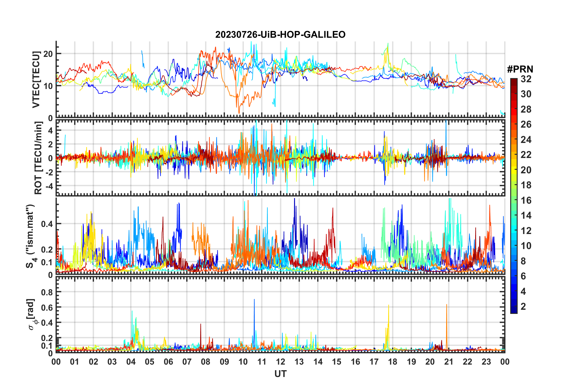Viewport: 561px width, 392px height.
Task: Click the 20 tick on the VTEC axis
Action: [48, 54]
